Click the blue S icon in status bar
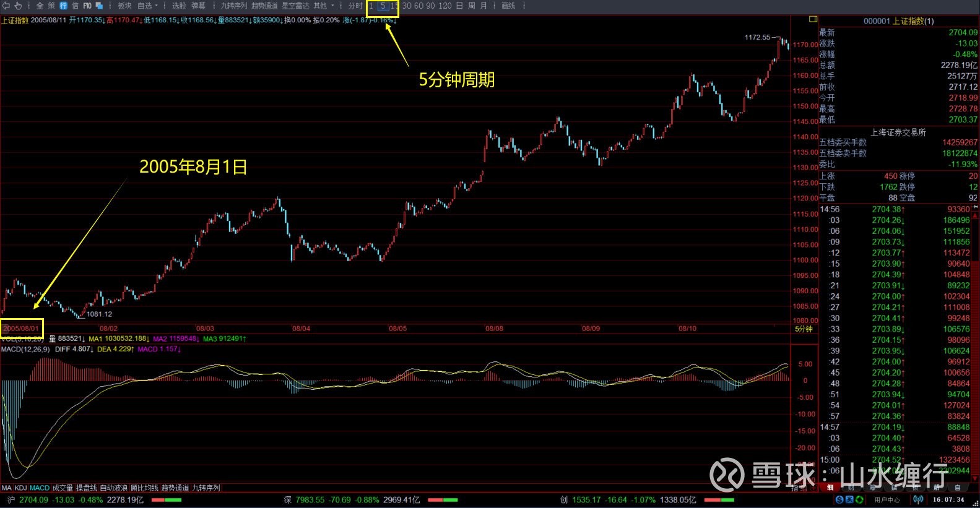This screenshot has width=980, height=508. 839,499
